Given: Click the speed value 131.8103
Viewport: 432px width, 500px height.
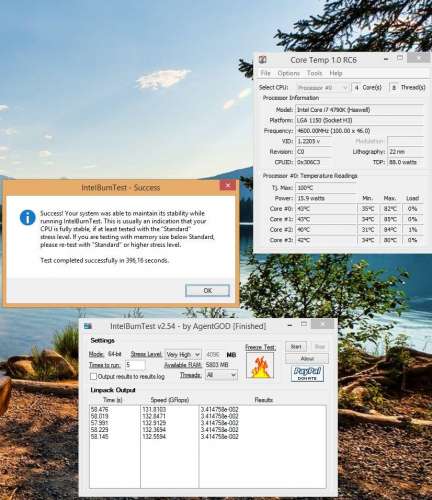Looking at the screenshot, I should pyautogui.click(x=154, y=409).
